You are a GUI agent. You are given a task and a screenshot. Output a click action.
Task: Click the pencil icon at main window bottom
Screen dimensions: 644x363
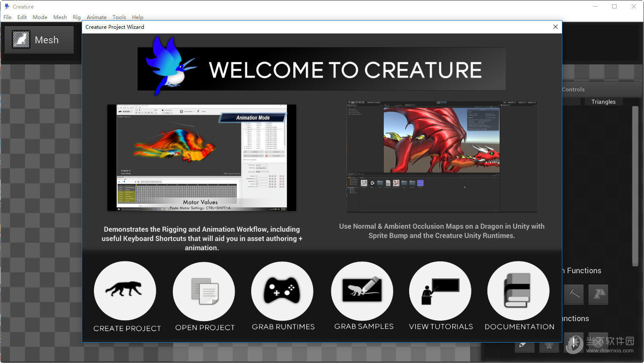click(x=524, y=345)
